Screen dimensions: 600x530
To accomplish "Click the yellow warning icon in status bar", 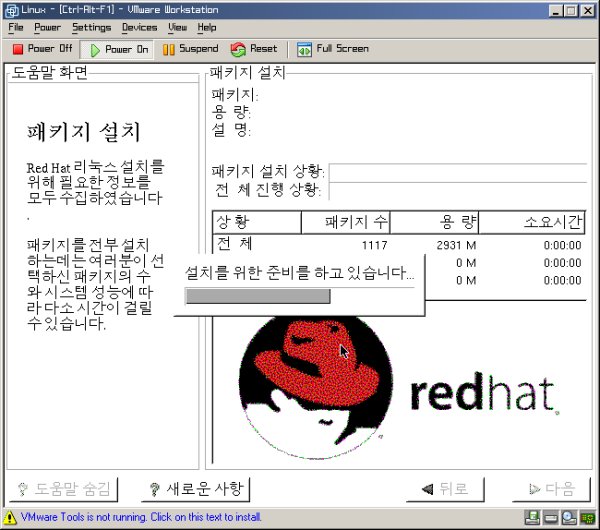I will pyautogui.click(x=10, y=518).
